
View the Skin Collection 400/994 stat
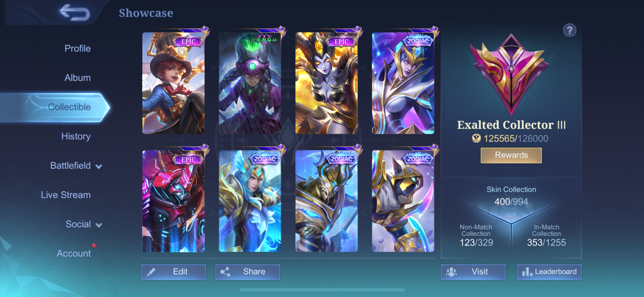(511, 196)
